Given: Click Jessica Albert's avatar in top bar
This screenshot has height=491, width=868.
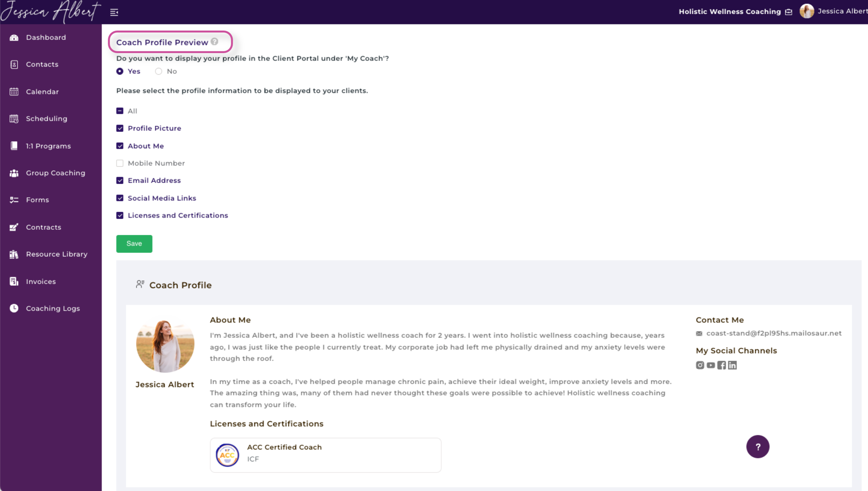Looking at the screenshot, I should (x=806, y=11).
